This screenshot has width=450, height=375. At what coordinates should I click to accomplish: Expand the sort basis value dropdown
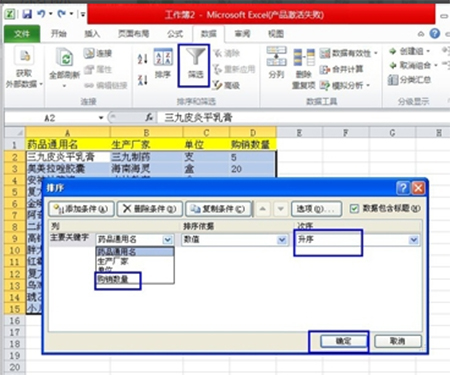click(x=282, y=239)
